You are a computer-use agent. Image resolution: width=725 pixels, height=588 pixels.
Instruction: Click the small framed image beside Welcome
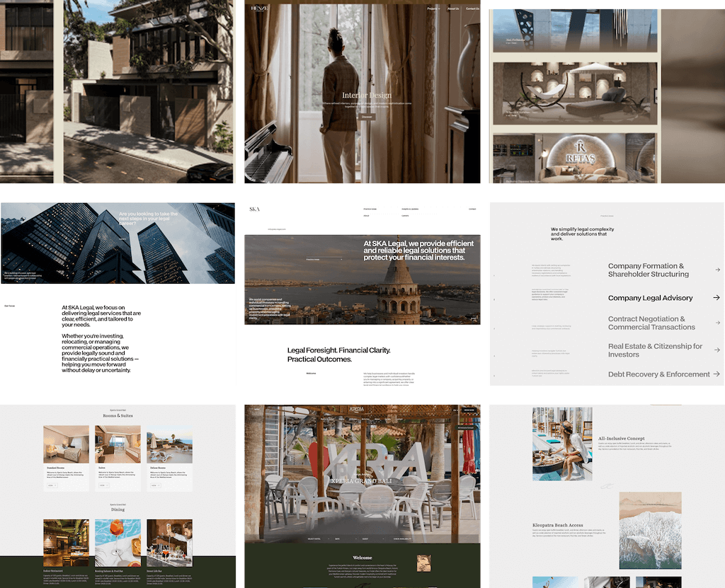click(x=423, y=563)
